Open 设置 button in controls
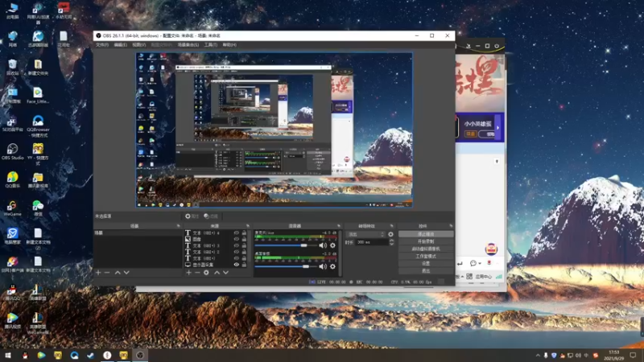 tap(426, 264)
